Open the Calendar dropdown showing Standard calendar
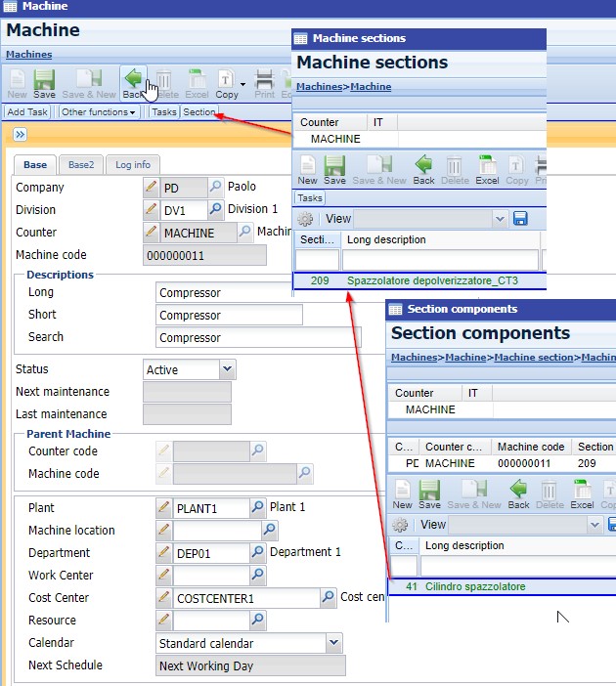The width and height of the screenshot is (616, 686). click(x=333, y=643)
